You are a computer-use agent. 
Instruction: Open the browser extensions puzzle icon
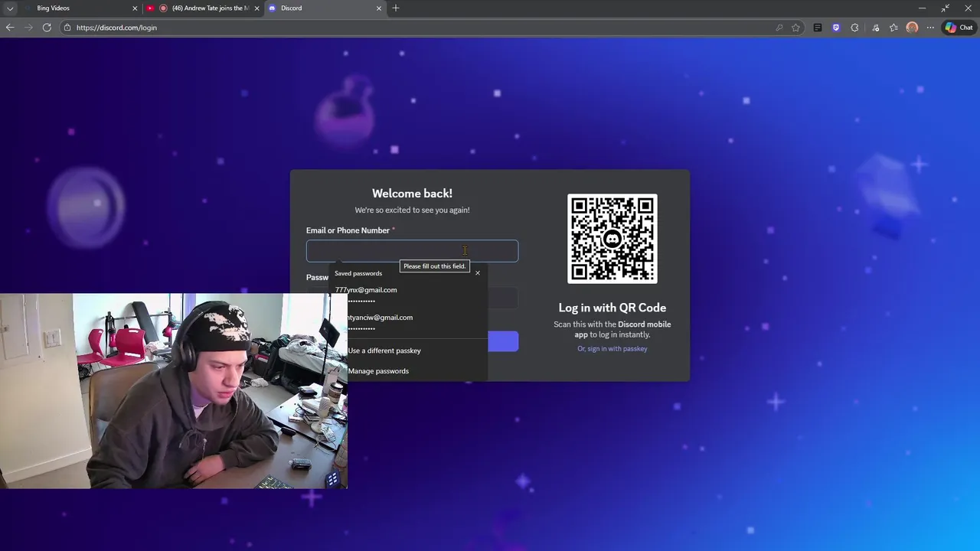click(854, 28)
